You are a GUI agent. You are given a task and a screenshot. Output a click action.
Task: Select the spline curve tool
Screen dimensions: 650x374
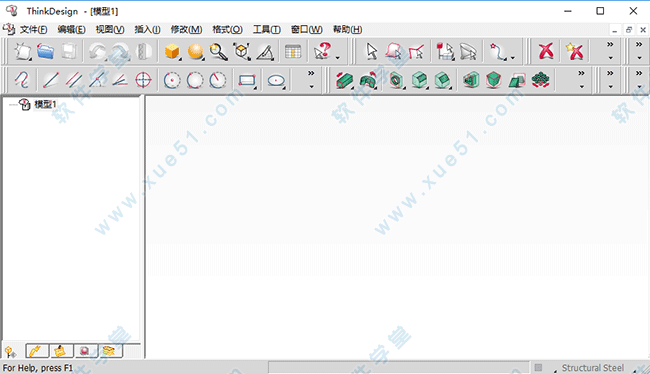(x=22, y=80)
